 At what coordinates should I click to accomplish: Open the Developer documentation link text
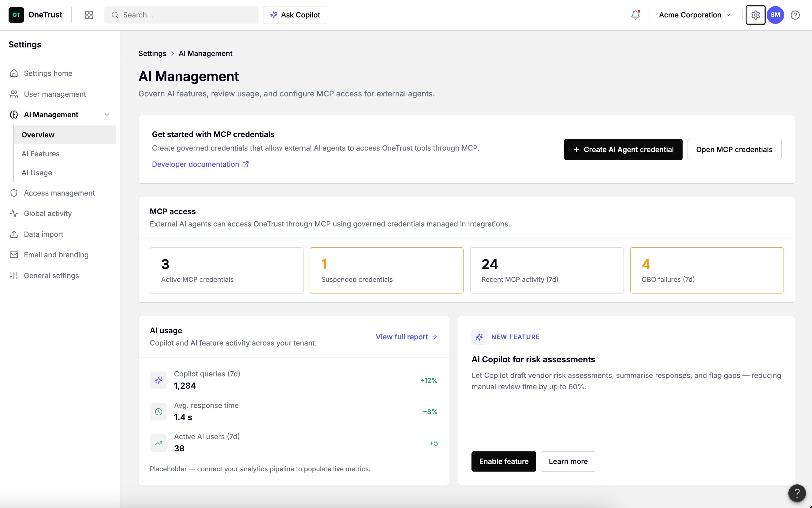point(196,164)
